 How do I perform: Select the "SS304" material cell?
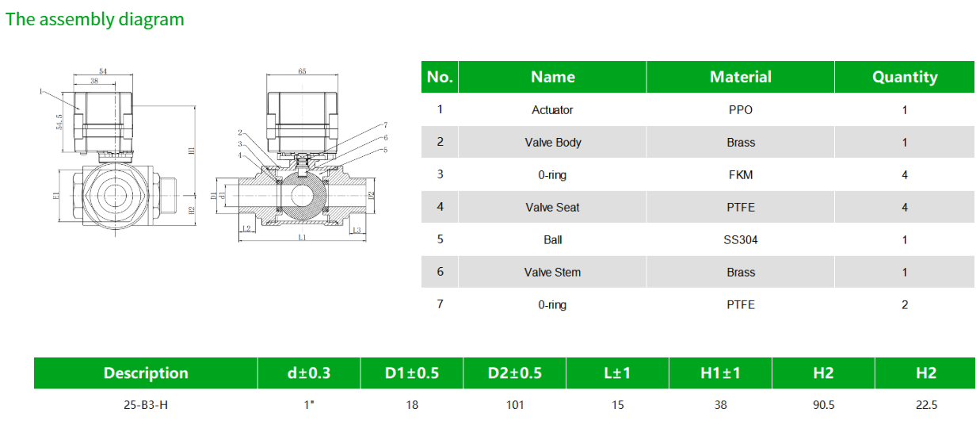point(740,240)
